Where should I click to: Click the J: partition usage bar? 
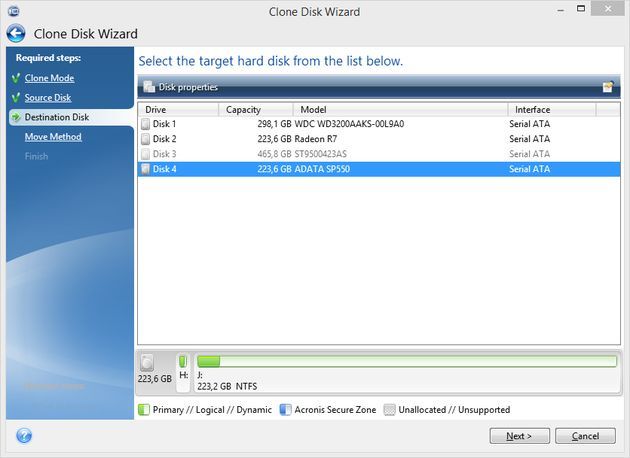point(407,361)
